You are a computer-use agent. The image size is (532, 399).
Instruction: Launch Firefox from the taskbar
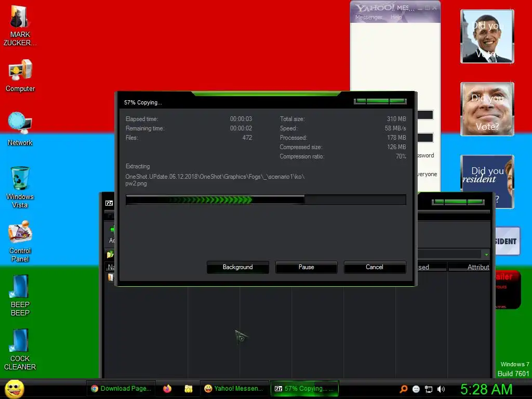tap(167, 389)
